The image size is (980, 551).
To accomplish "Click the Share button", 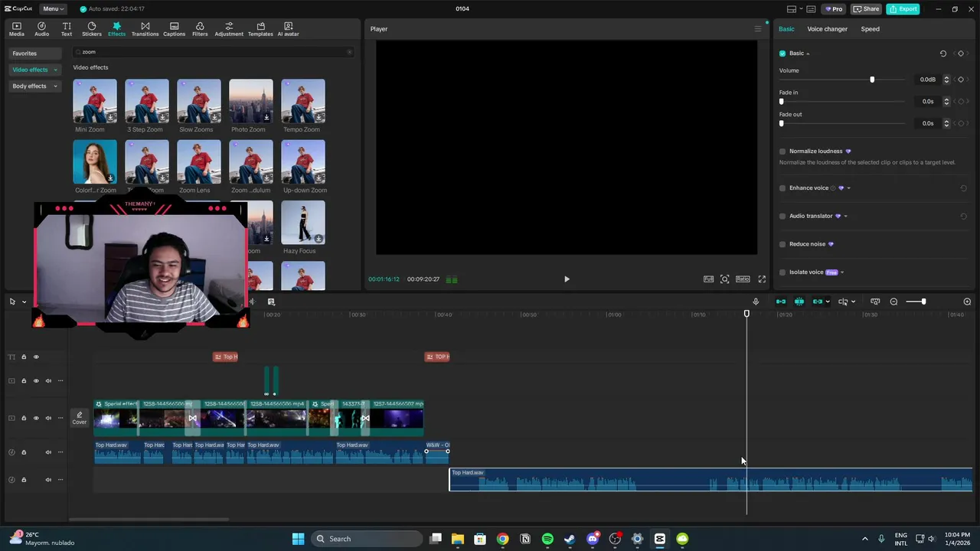I will [x=867, y=9].
